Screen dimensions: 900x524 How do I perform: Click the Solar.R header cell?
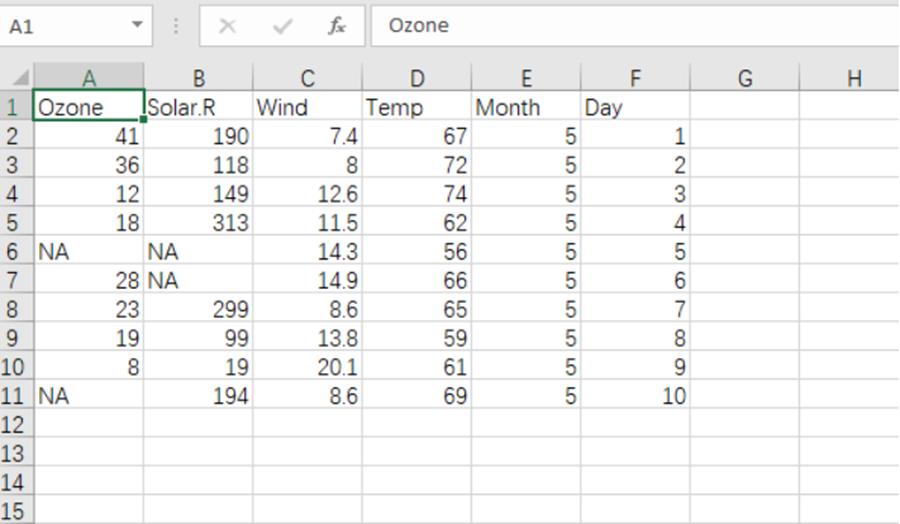point(198,107)
